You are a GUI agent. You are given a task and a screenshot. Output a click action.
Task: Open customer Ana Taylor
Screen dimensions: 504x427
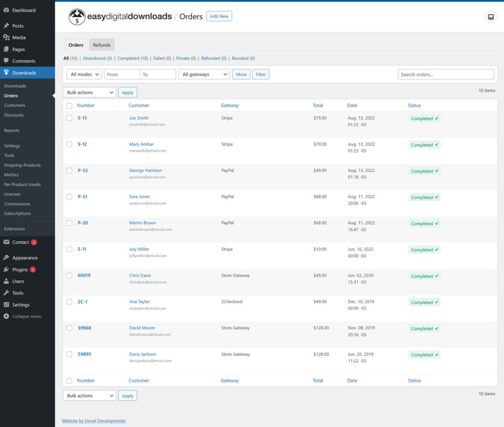139,302
